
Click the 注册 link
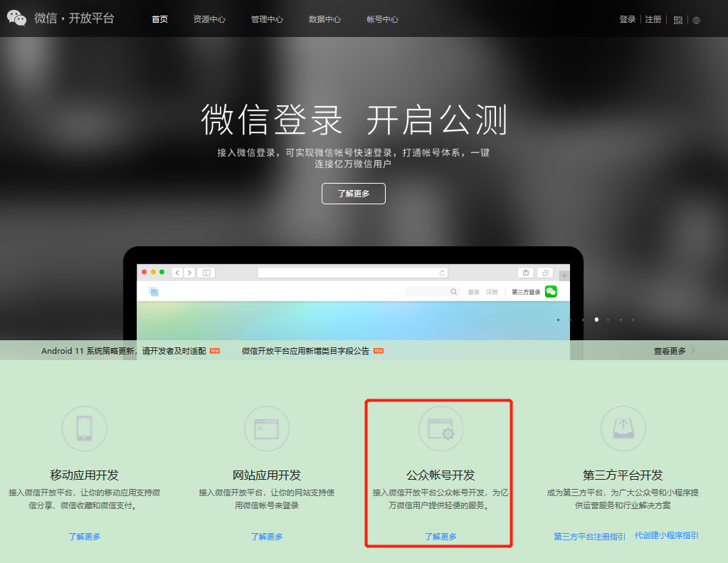653,19
